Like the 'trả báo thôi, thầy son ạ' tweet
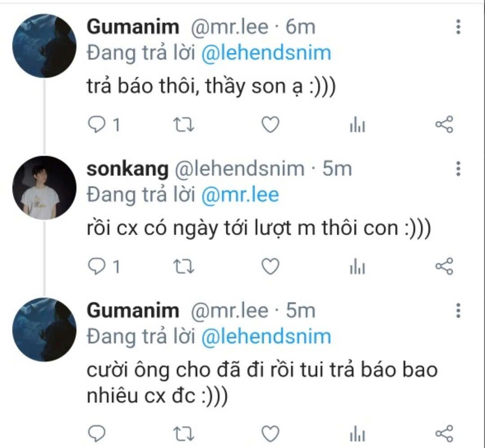Viewport: 485px width, 448px height. tap(270, 125)
